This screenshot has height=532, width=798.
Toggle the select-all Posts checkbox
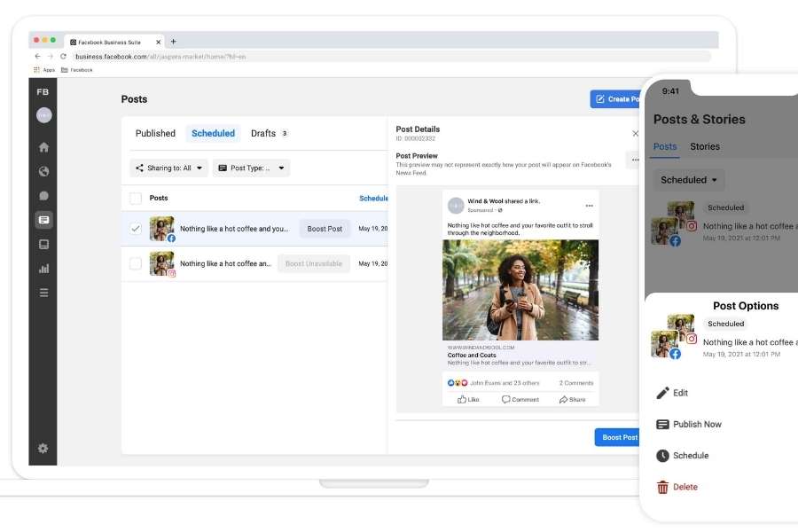click(136, 198)
